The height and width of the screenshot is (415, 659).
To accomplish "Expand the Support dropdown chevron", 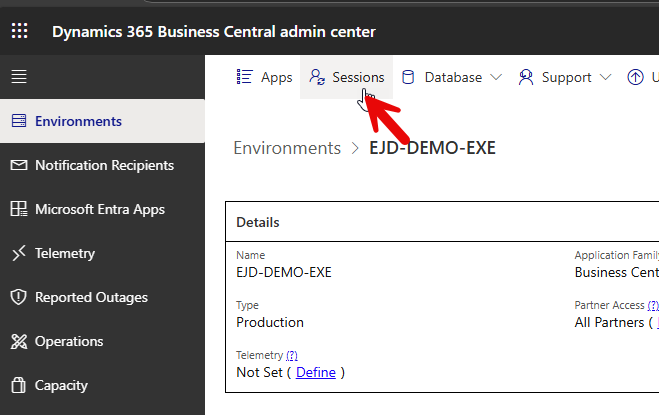I will pos(605,77).
